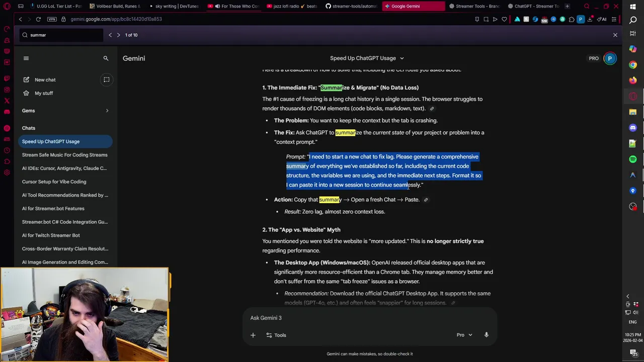
Task: Click the browser back button
Action: pos(20,19)
